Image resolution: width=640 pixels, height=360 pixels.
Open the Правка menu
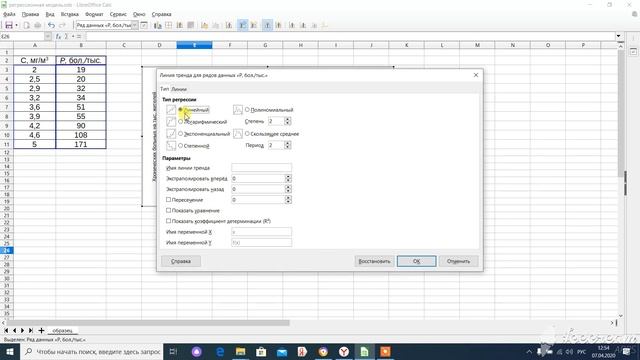(31, 14)
